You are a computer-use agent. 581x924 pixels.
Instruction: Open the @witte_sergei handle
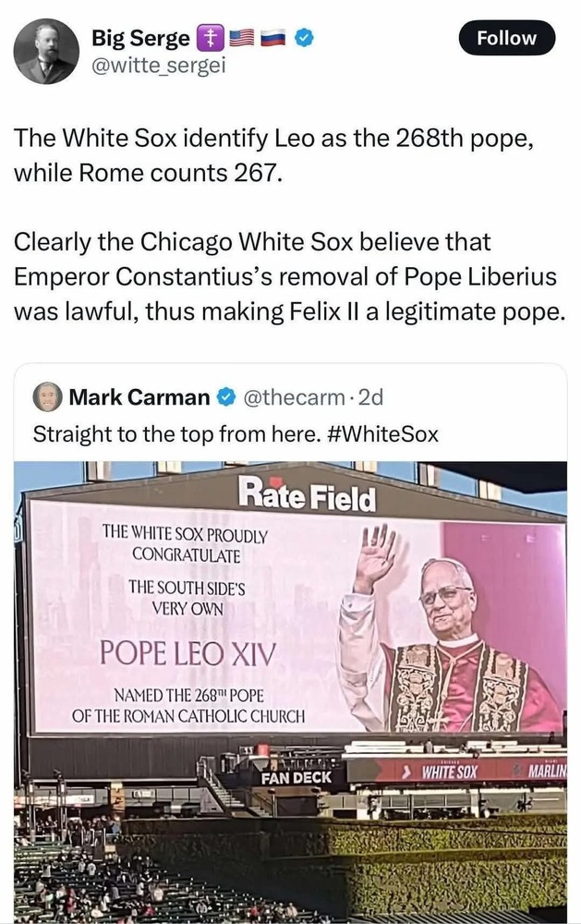158,66
